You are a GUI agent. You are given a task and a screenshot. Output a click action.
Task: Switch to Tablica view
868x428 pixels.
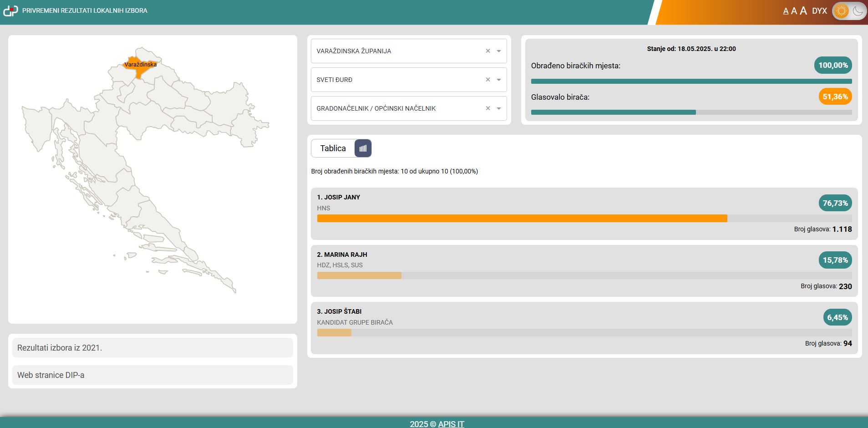[333, 148]
